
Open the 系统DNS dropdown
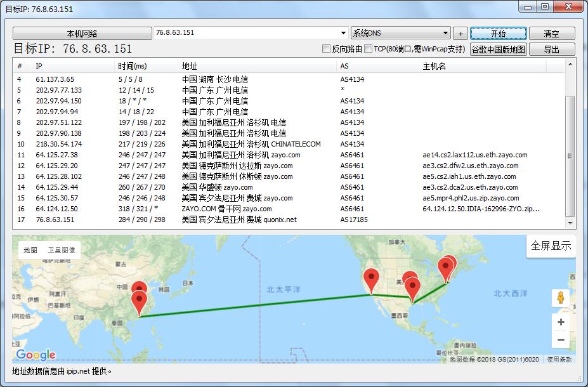click(x=446, y=33)
